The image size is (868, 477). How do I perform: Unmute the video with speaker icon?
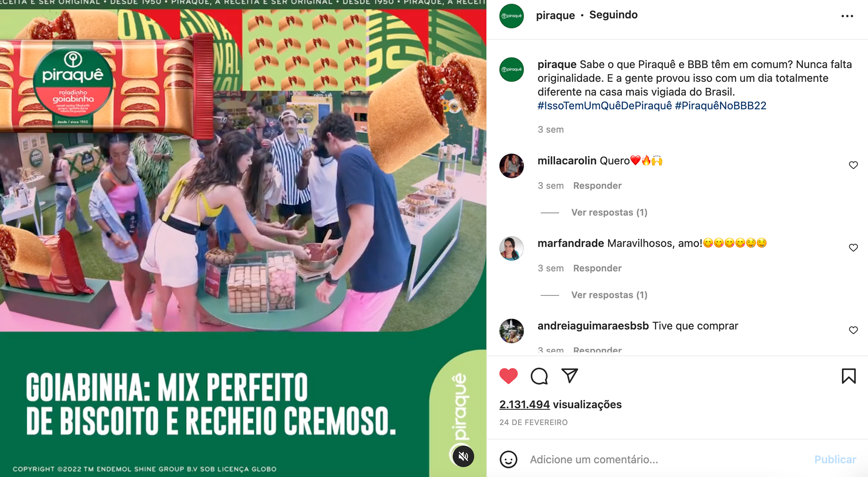(x=463, y=456)
